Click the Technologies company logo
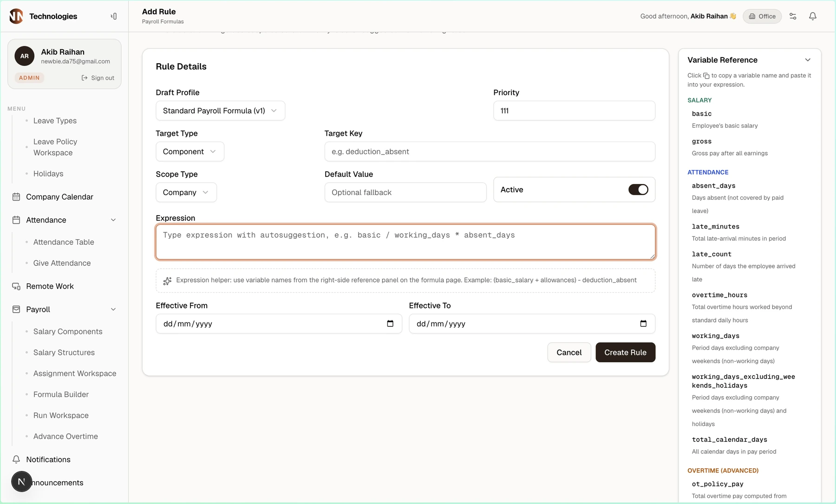The image size is (836, 504). click(16, 16)
